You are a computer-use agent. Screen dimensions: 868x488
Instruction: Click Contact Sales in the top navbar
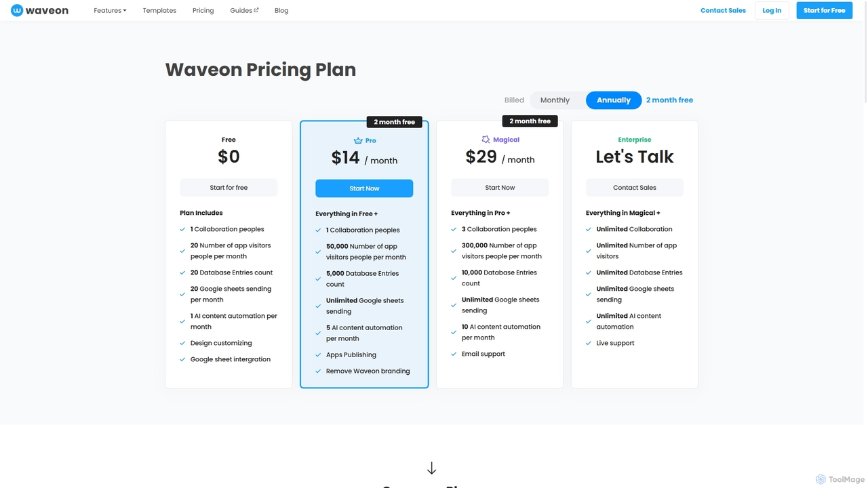(723, 11)
